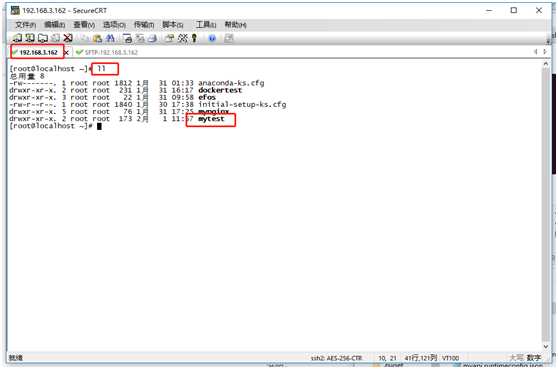Open the 脚本 menu
The width and height of the screenshot is (558, 369).
click(173, 25)
